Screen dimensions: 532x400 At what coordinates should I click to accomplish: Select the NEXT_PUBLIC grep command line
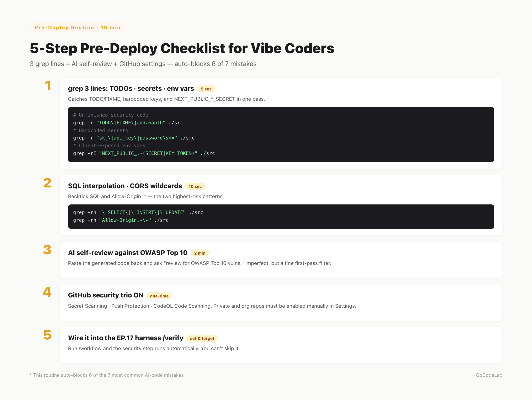click(x=144, y=153)
